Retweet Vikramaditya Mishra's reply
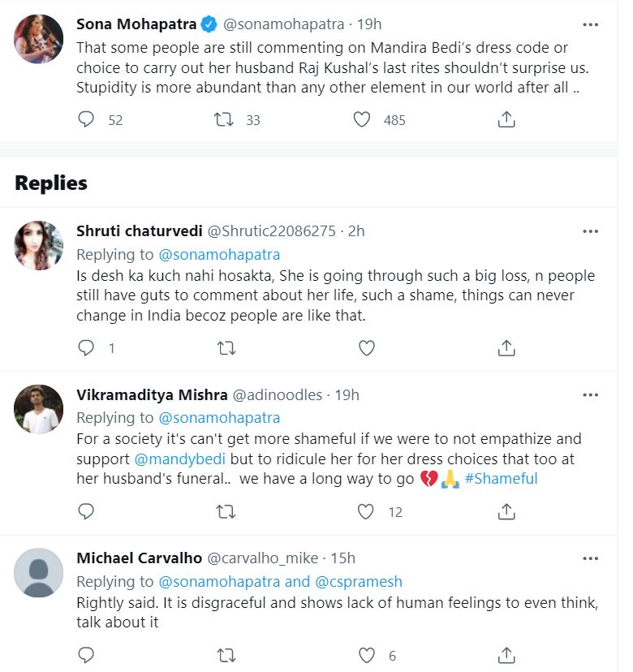 coord(226,511)
